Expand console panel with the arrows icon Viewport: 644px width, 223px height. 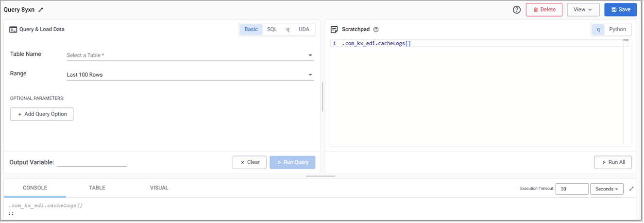[x=631, y=189]
